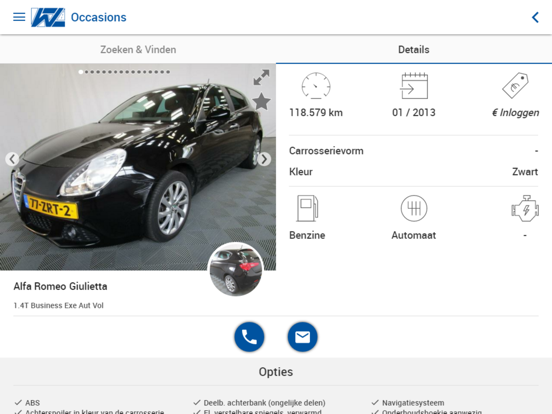Email the dealer with envelope button
Viewport: 552px width, 414px height.
[x=302, y=337]
